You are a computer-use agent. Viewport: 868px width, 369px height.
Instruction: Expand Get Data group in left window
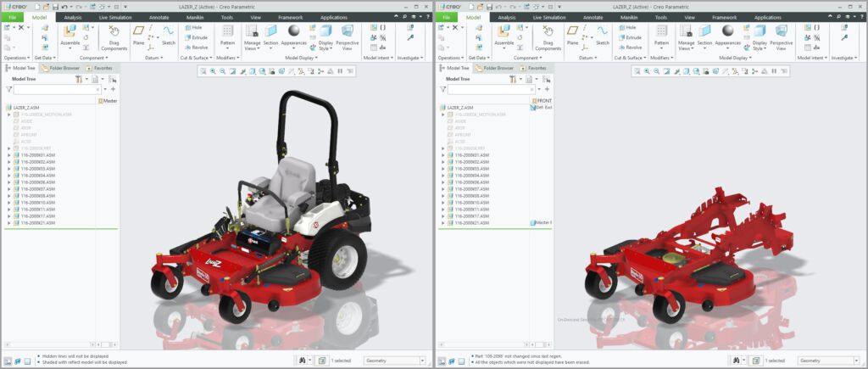(x=45, y=58)
